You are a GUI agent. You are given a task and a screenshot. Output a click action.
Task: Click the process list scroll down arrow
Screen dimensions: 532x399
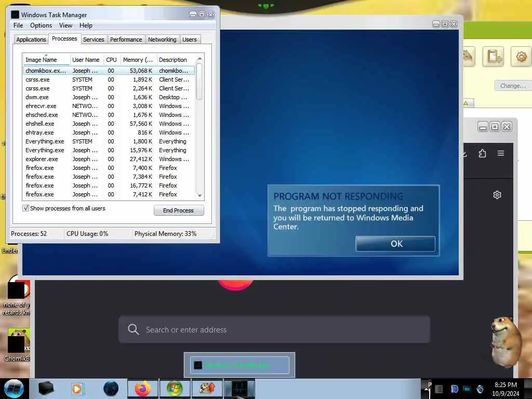click(x=199, y=196)
